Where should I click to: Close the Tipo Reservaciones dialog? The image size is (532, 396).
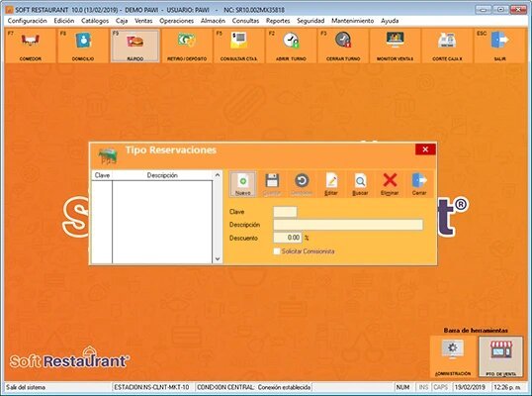point(425,149)
